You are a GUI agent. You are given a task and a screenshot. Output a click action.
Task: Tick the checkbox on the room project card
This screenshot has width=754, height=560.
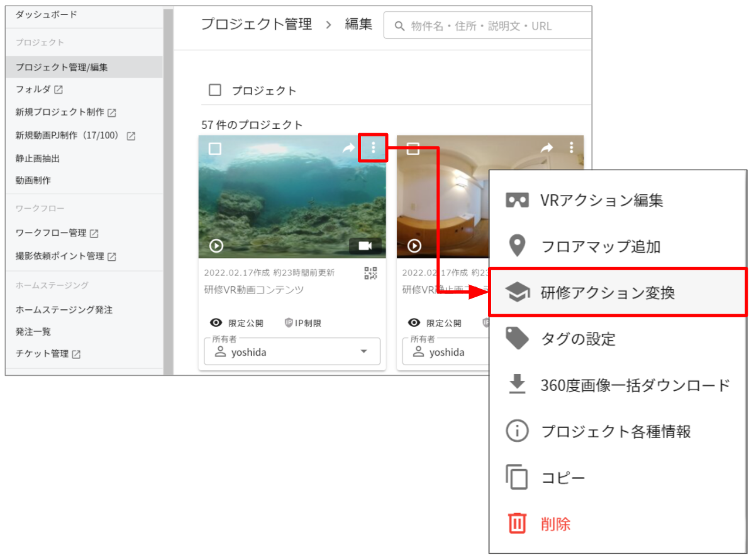point(413,148)
